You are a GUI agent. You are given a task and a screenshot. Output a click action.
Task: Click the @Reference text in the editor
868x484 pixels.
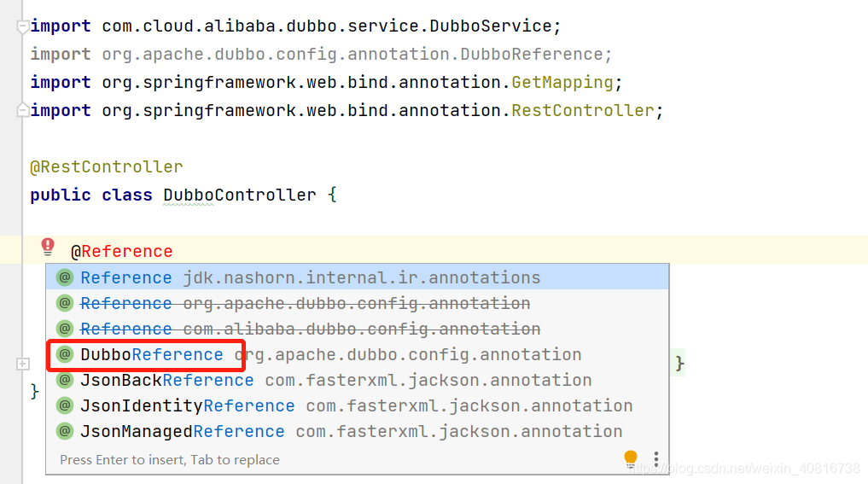pyautogui.click(x=122, y=252)
